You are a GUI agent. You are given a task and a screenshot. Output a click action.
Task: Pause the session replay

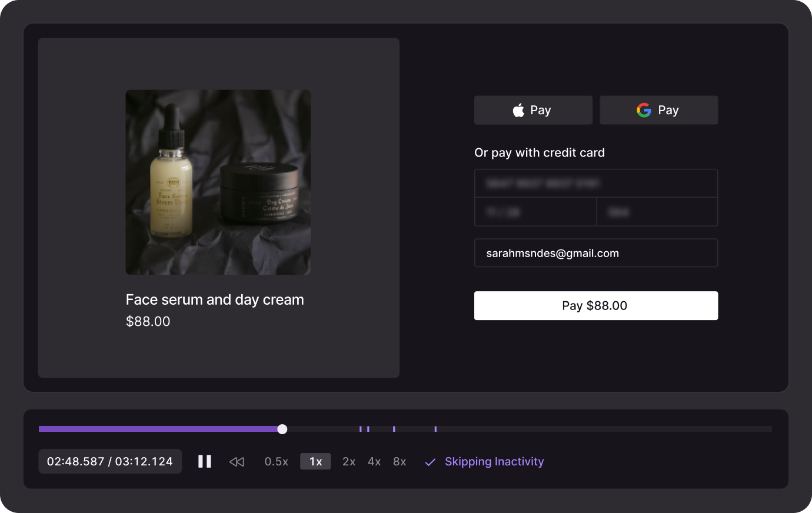tap(204, 461)
